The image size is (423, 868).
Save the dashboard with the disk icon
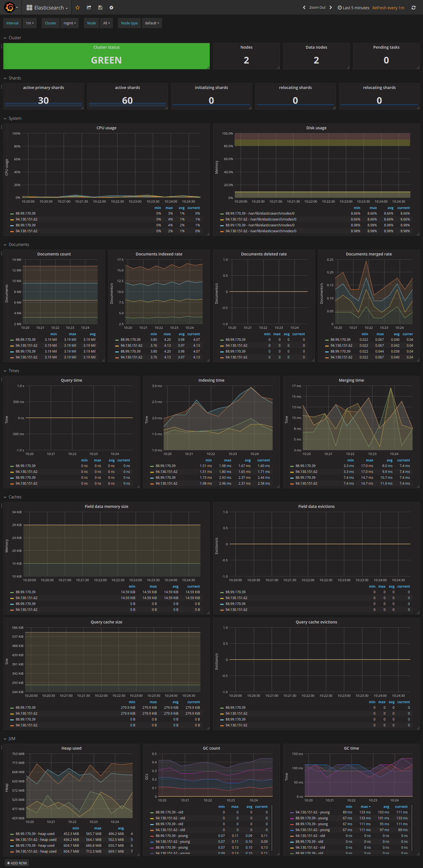(100, 7)
